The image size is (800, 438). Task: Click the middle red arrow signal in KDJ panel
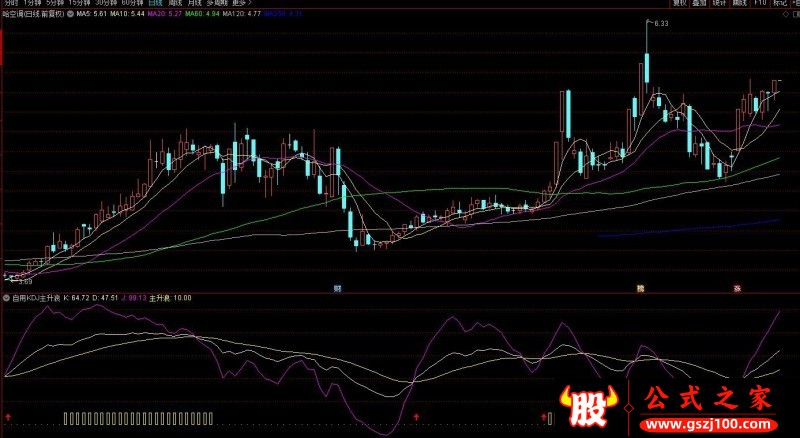pyautogui.click(x=416, y=418)
